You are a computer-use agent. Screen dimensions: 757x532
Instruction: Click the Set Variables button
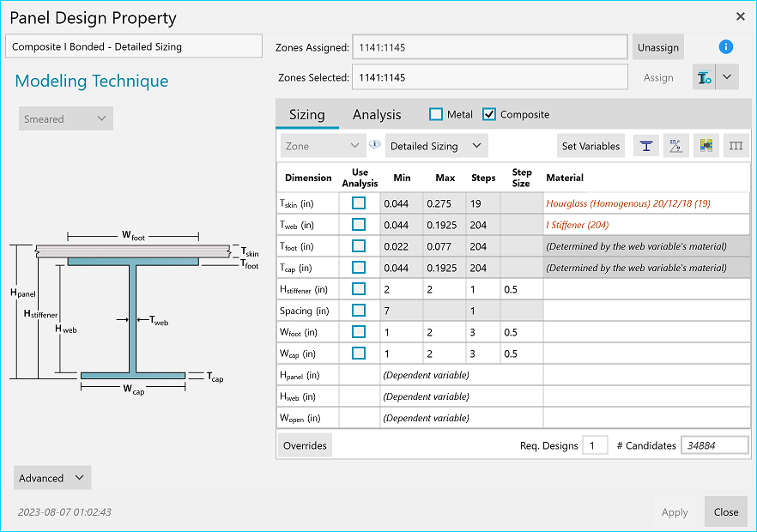tap(590, 146)
